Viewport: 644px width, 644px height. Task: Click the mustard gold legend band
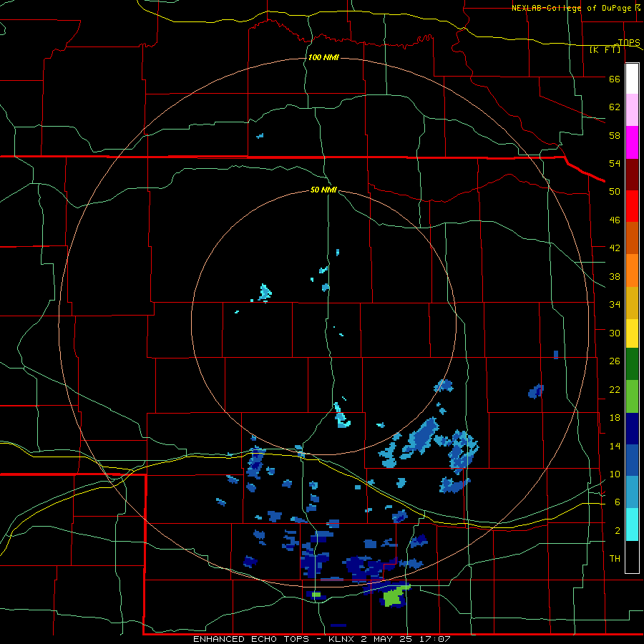pos(632,303)
